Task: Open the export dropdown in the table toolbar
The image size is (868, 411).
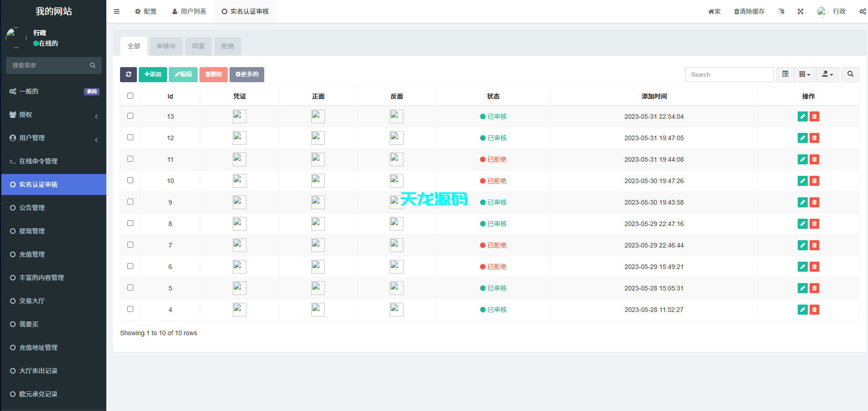Action: pyautogui.click(x=827, y=74)
